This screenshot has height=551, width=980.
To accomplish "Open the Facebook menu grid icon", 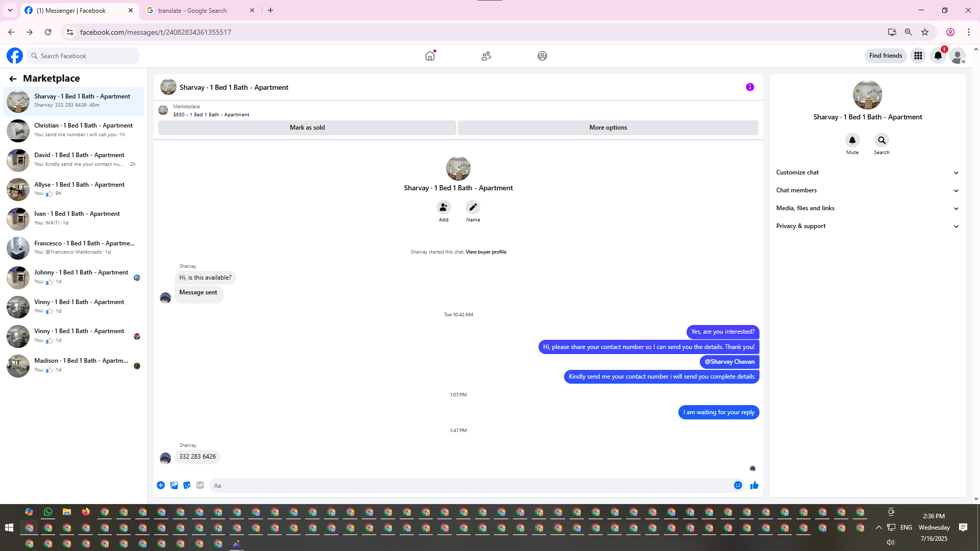I will click(918, 56).
